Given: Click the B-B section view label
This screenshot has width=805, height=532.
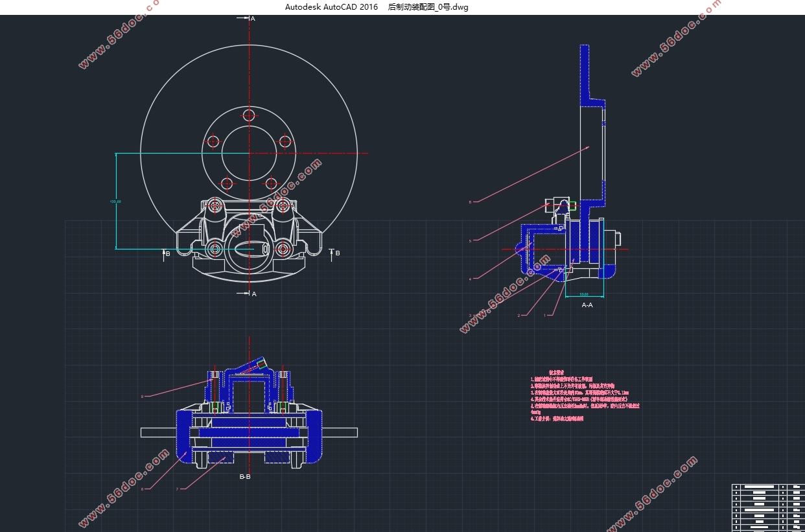Looking at the screenshot, I should click(x=245, y=477).
